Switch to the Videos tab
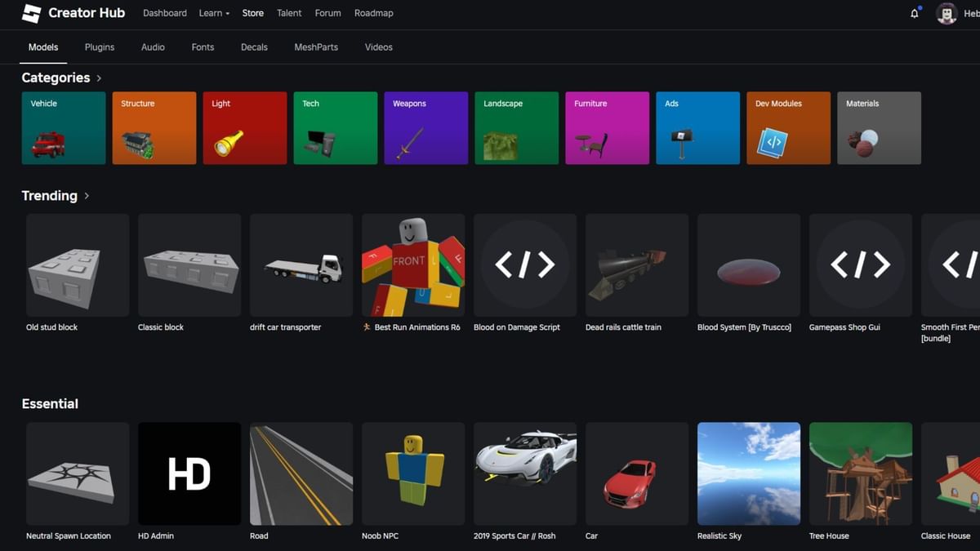Viewport: 980px width, 551px height. pos(378,47)
